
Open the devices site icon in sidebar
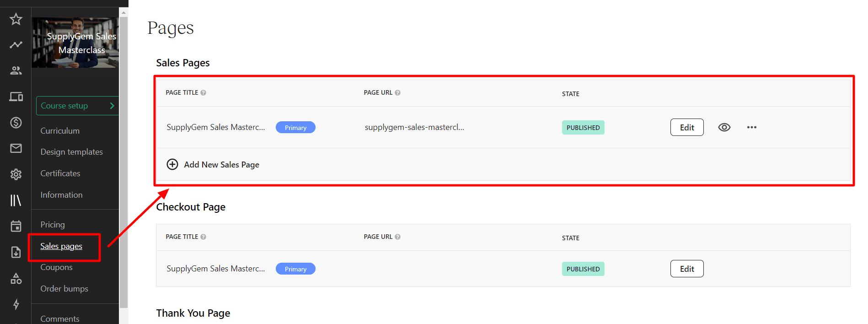pyautogui.click(x=16, y=97)
